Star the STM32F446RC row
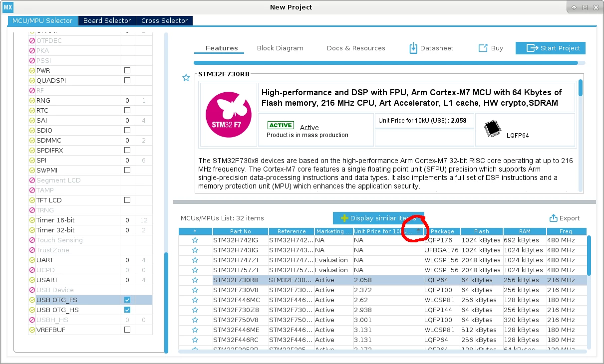The image size is (604, 364). click(x=195, y=340)
